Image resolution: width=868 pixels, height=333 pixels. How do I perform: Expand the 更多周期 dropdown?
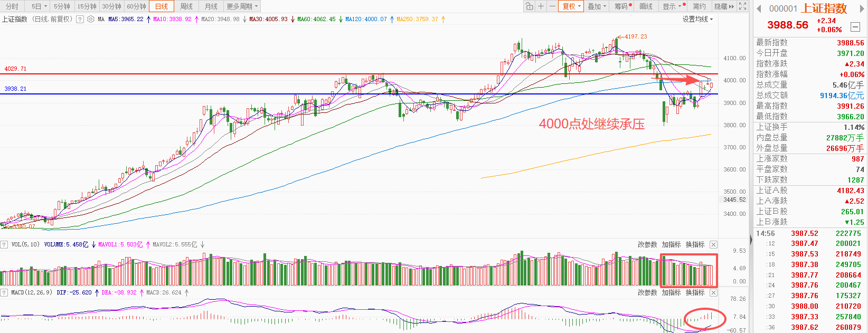click(x=242, y=6)
